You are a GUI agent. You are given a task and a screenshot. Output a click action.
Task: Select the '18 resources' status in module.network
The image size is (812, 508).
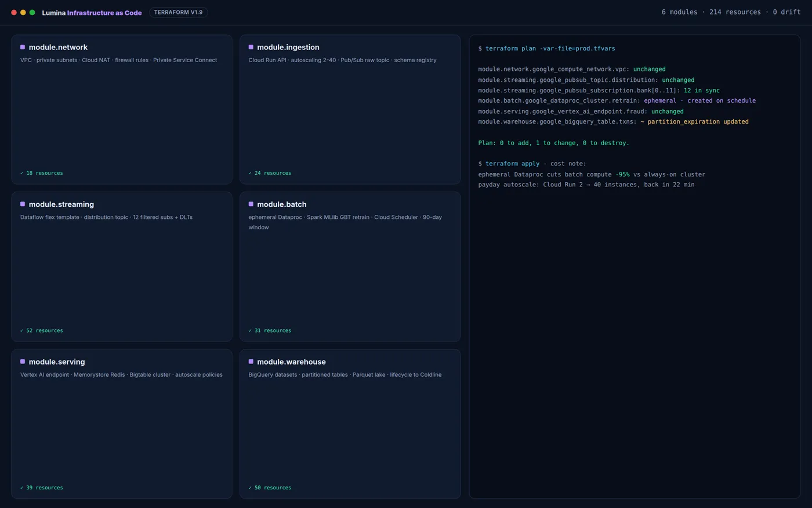tap(42, 173)
